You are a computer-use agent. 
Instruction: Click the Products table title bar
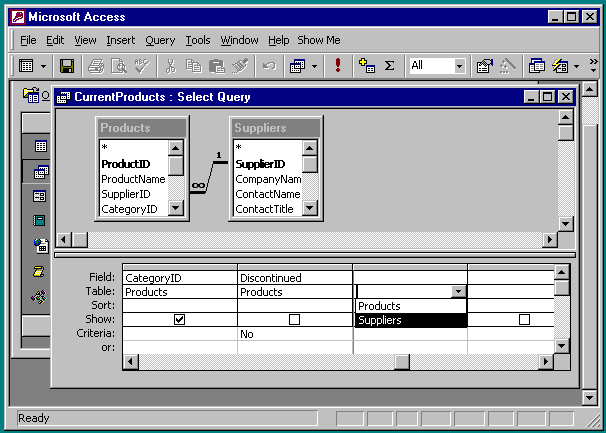(142, 128)
